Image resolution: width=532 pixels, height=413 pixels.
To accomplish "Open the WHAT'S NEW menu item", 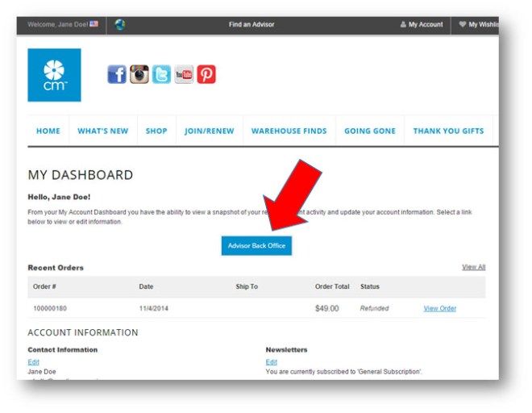I will coord(103,131).
